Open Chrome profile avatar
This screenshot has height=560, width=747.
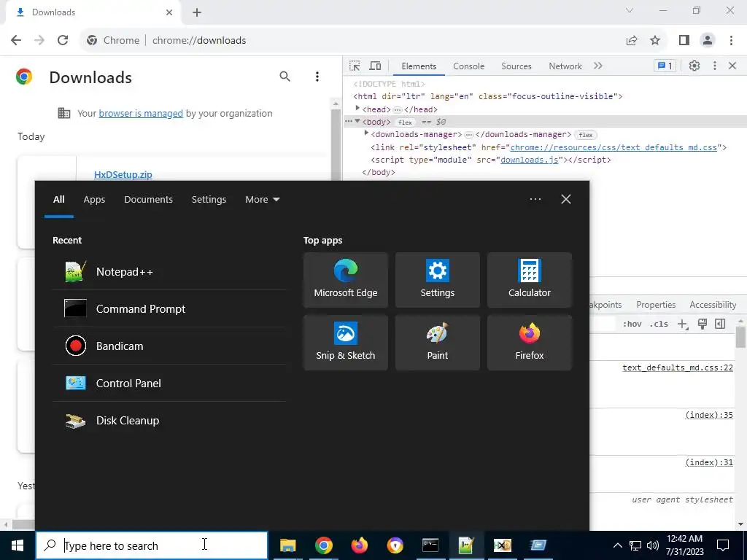tap(708, 41)
